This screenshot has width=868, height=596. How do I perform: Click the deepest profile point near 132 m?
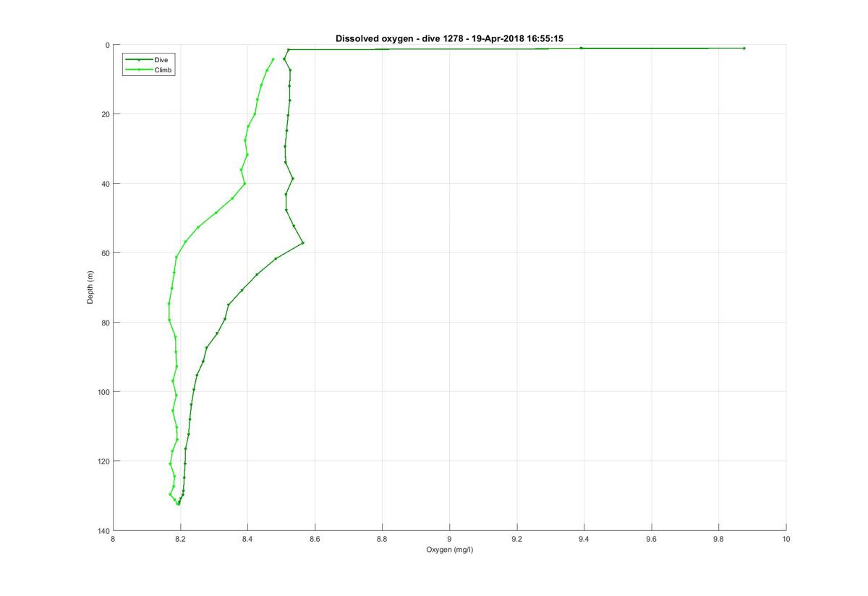coord(178,503)
